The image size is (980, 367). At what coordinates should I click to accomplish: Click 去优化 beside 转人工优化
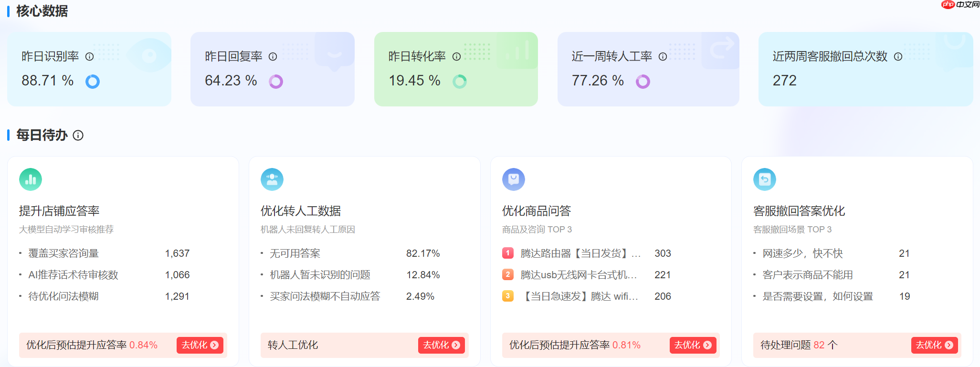click(442, 345)
